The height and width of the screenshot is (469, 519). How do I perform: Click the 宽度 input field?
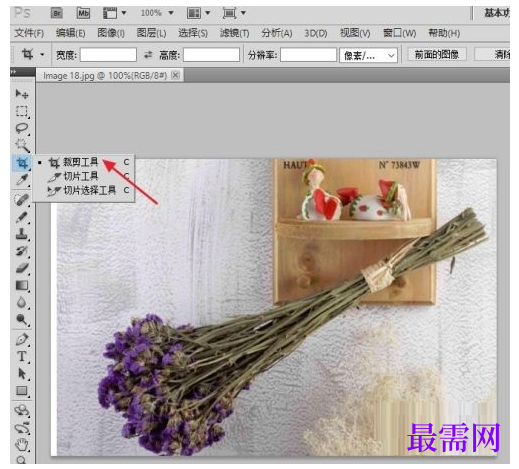click(x=108, y=55)
